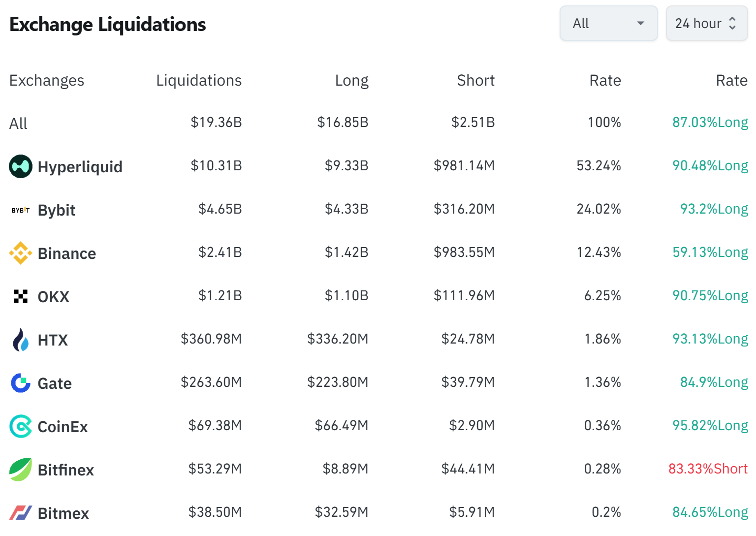The image size is (756, 536).
Task: Open the Binance exchange name link
Action: coord(67,253)
